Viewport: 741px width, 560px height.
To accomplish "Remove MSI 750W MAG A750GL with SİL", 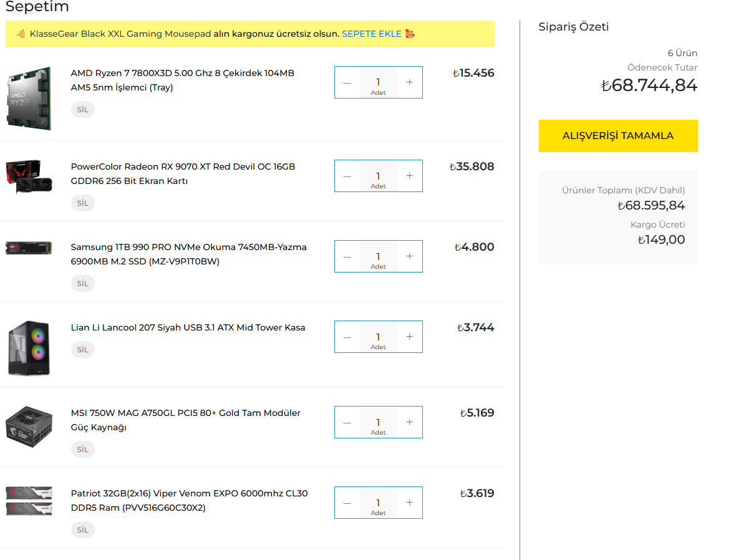I will 83,450.
